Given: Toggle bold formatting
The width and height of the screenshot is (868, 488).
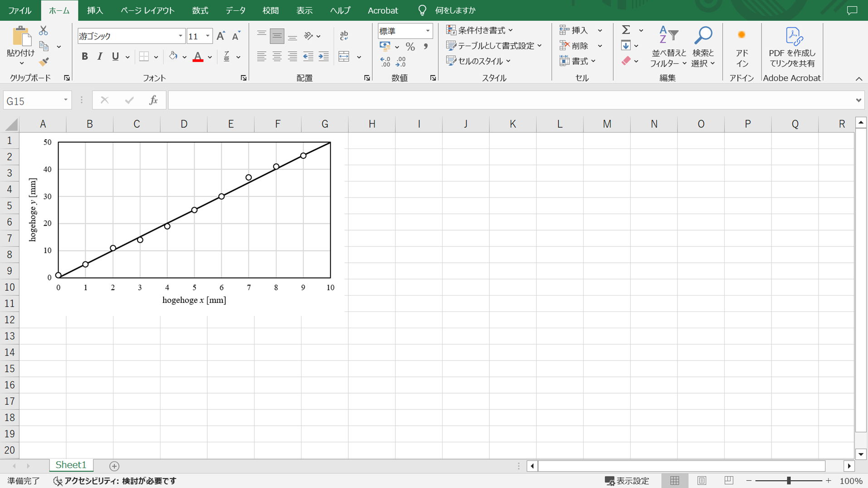Looking at the screenshot, I should pos(84,56).
